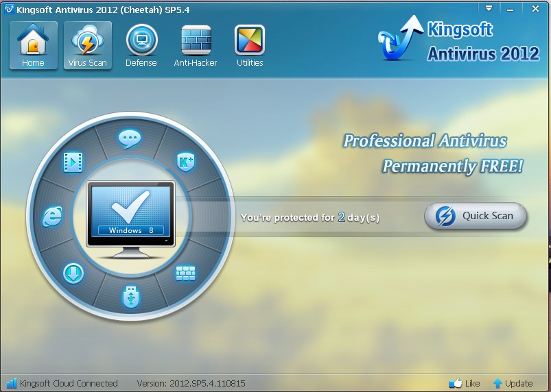Switch to the Virus Scan tab

pyautogui.click(x=88, y=45)
